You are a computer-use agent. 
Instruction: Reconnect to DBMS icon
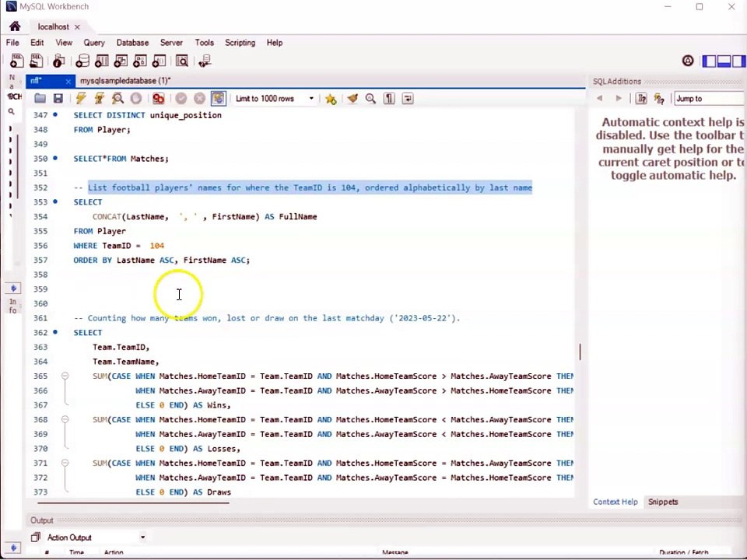pyautogui.click(x=205, y=61)
